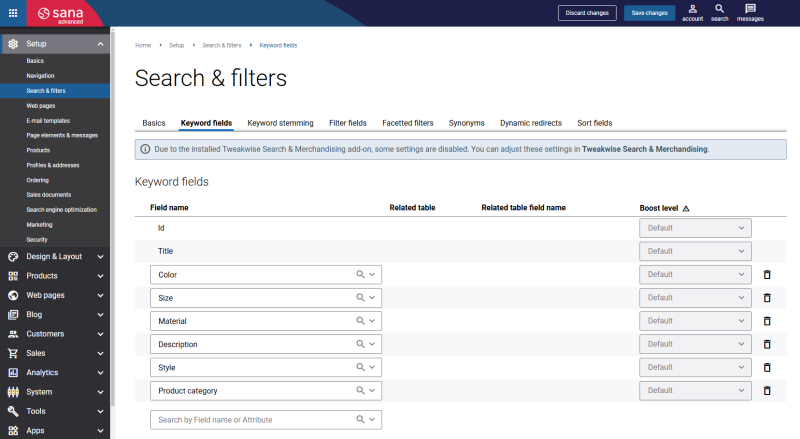Switch to the Facetted filters tab
This screenshot has width=800, height=439.
click(x=407, y=123)
